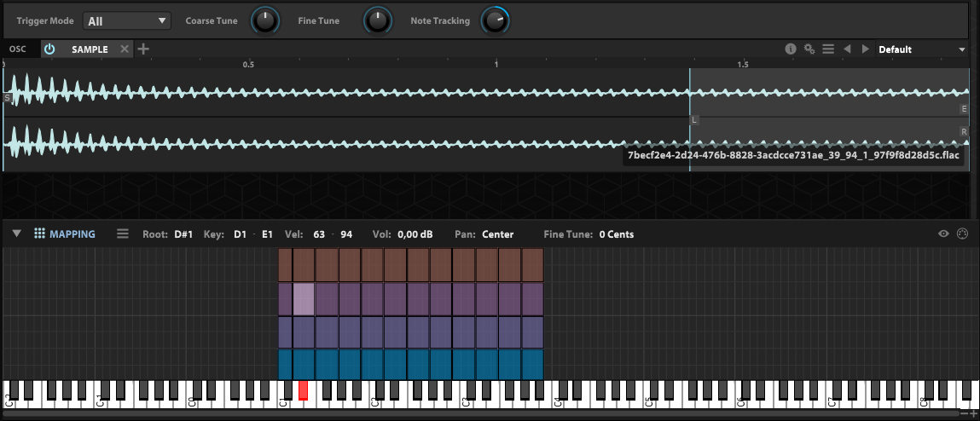Toggle the oscillator power button
The height and width of the screenshot is (421, 980).
coord(49,49)
